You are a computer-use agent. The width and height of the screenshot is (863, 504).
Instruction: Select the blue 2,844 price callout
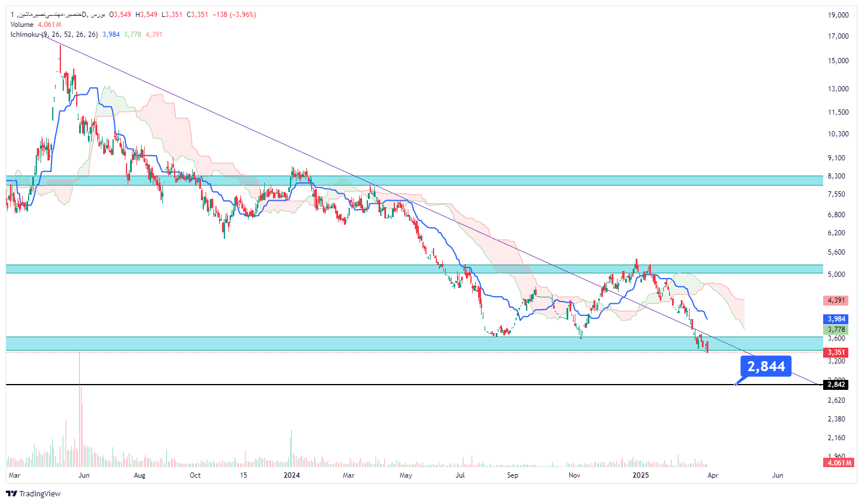tap(766, 366)
